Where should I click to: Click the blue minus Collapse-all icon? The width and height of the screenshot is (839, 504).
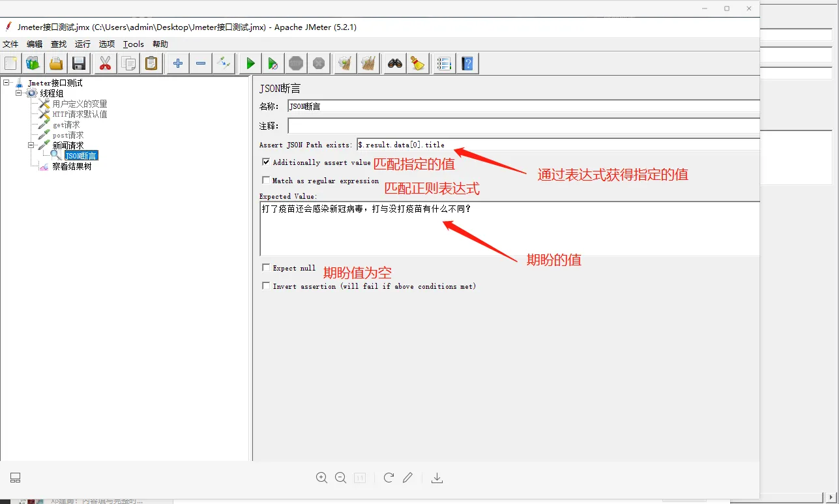201,63
